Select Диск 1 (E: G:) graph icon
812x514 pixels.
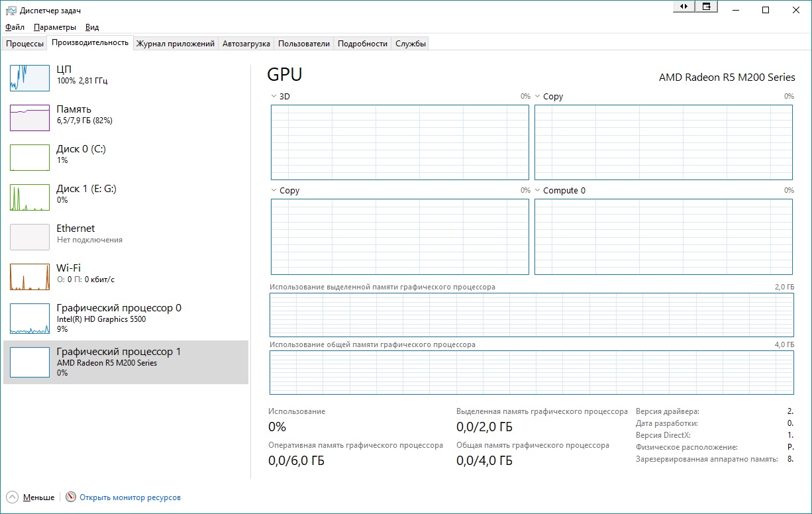(x=30, y=197)
